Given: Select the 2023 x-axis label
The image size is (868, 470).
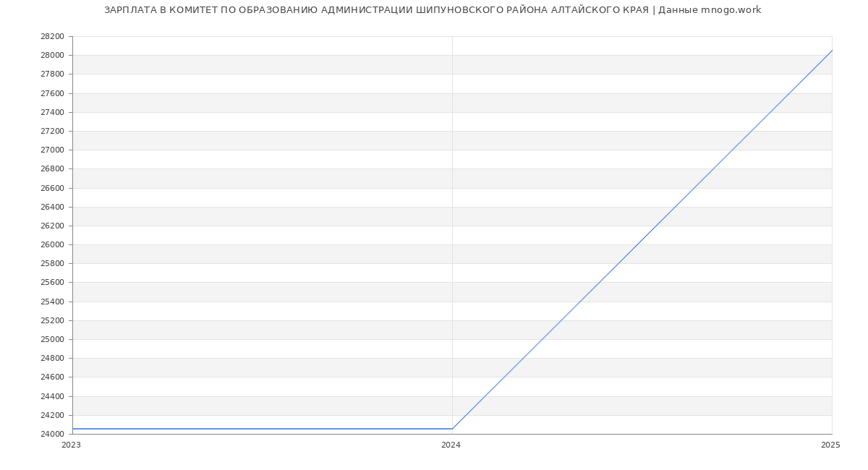Looking at the screenshot, I should click(x=71, y=445).
